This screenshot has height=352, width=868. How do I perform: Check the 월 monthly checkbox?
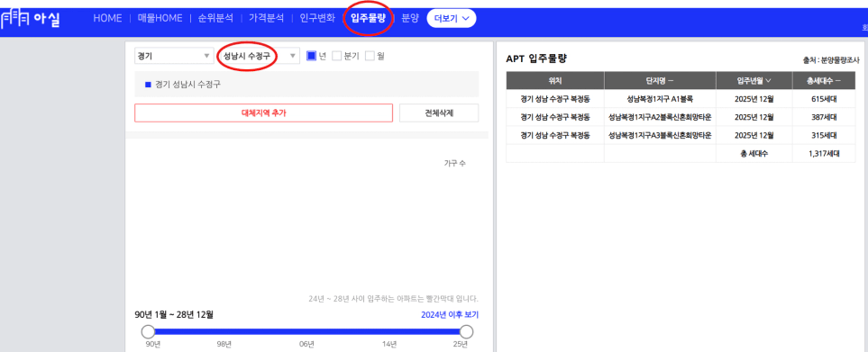coord(370,56)
